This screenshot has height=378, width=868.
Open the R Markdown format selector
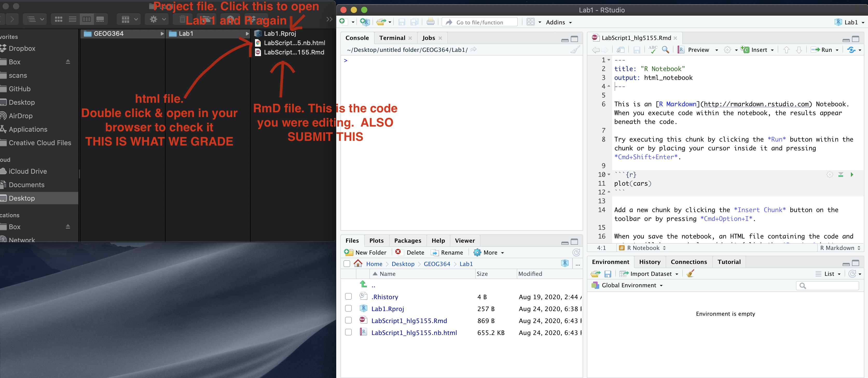[x=839, y=248]
